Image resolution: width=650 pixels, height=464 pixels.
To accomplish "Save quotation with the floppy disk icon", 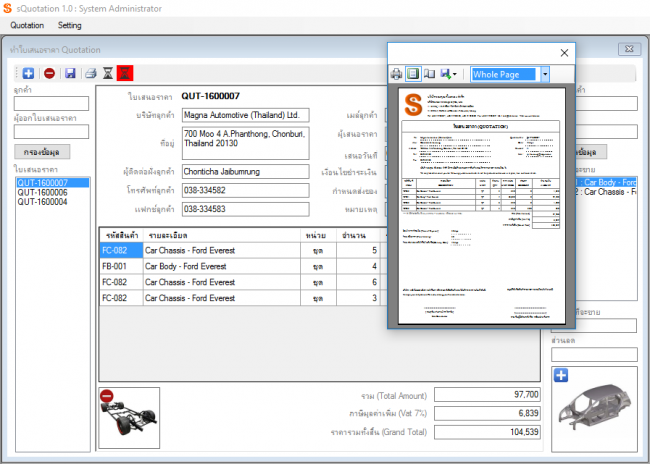I will coord(70,73).
